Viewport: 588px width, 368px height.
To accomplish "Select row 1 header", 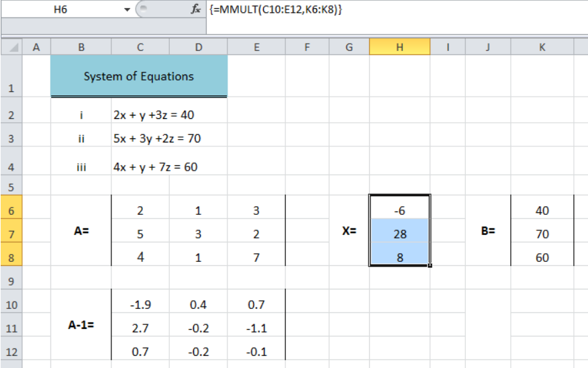I will (11, 76).
